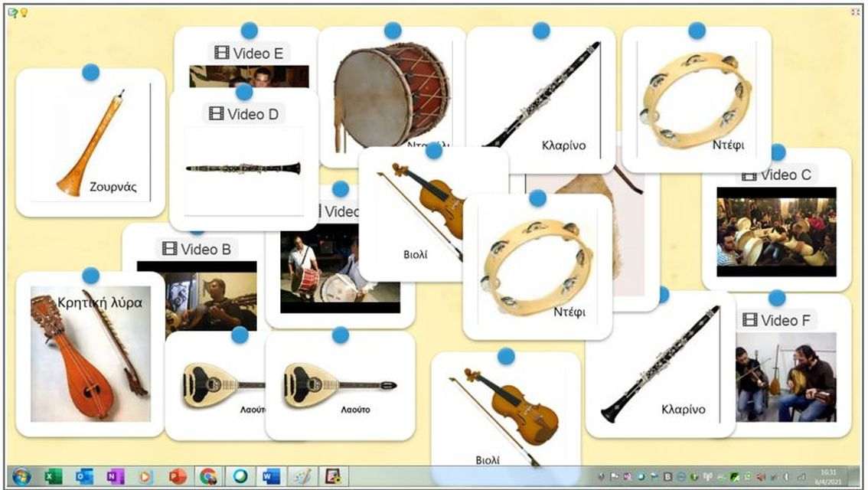The width and height of the screenshot is (868, 490).
Task: Select the Κρητική λύρα picture card
Action: [91, 354]
